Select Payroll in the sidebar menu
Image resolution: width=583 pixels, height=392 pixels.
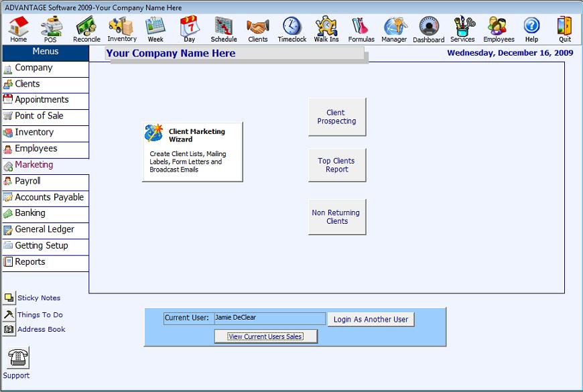[x=46, y=182]
